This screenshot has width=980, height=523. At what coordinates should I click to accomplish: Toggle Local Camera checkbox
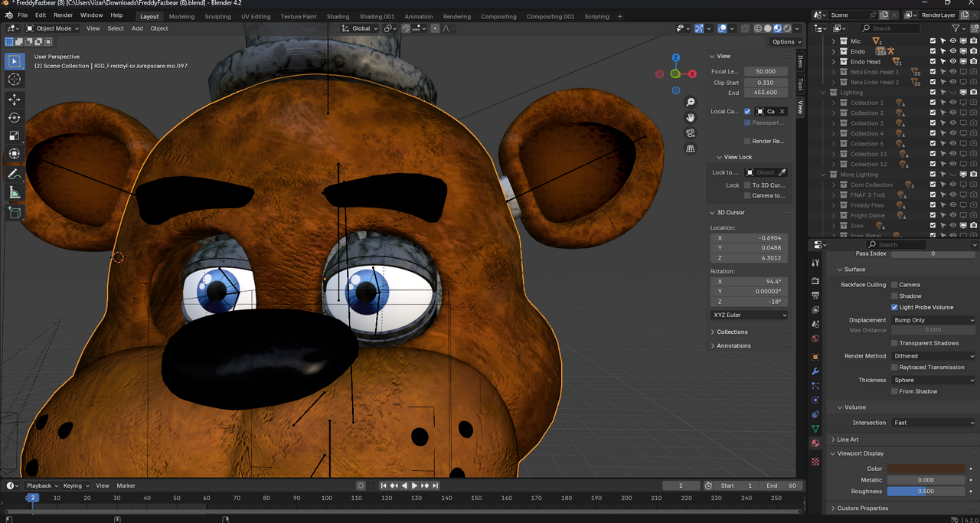pos(748,112)
